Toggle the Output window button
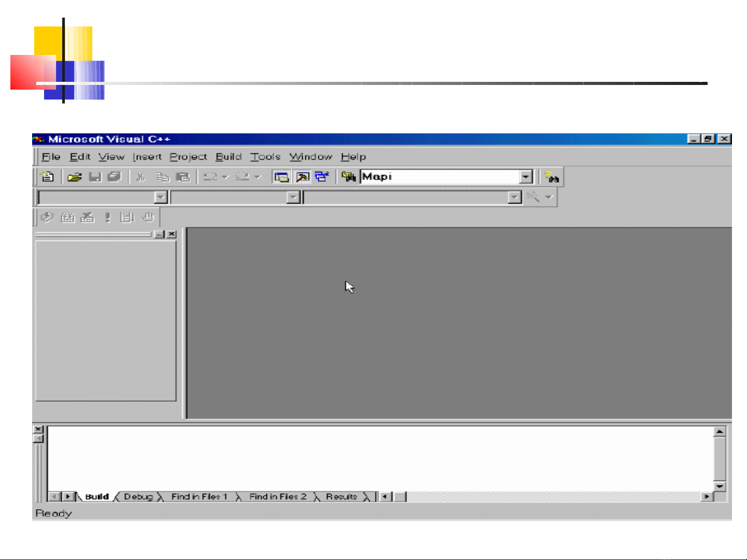Viewport: 747px width, 560px height. coord(302,177)
